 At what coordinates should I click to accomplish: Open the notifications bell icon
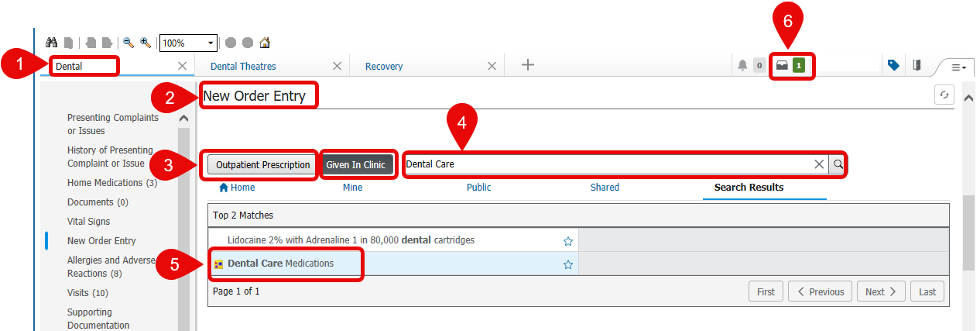pos(742,66)
